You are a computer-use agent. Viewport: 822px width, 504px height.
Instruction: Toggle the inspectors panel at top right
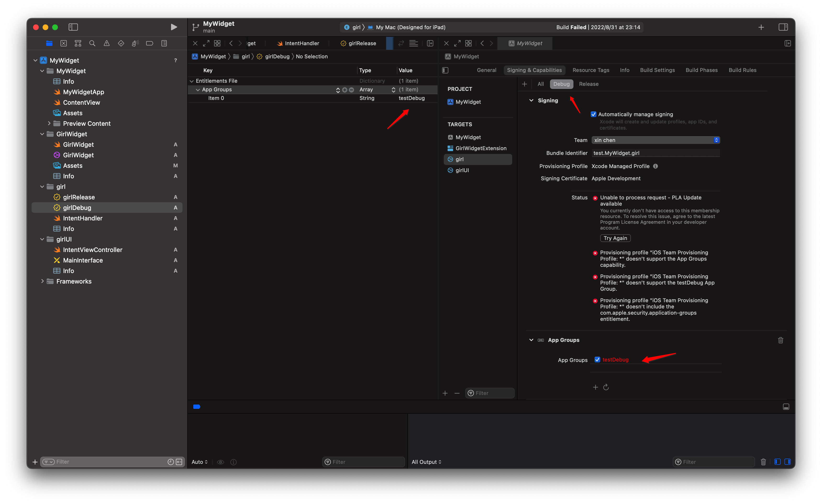pyautogui.click(x=783, y=27)
